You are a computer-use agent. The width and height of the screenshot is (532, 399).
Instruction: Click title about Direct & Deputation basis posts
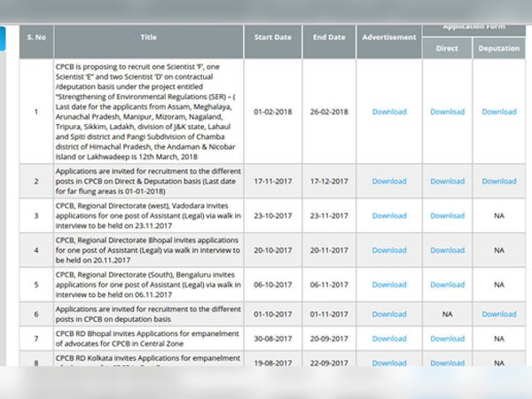148,181
